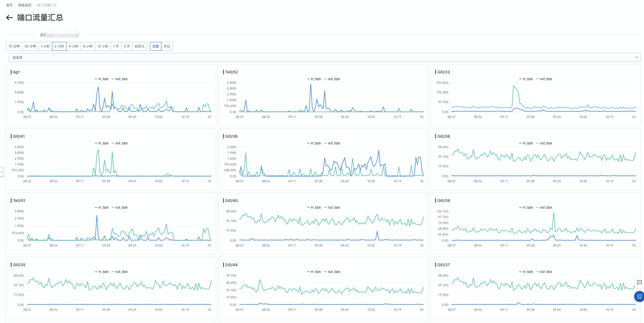The height and width of the screenshot is (323, 644).
Task: Toggle out_bps legend in Gi0/39 chart
Action: [x=544, y=207]
